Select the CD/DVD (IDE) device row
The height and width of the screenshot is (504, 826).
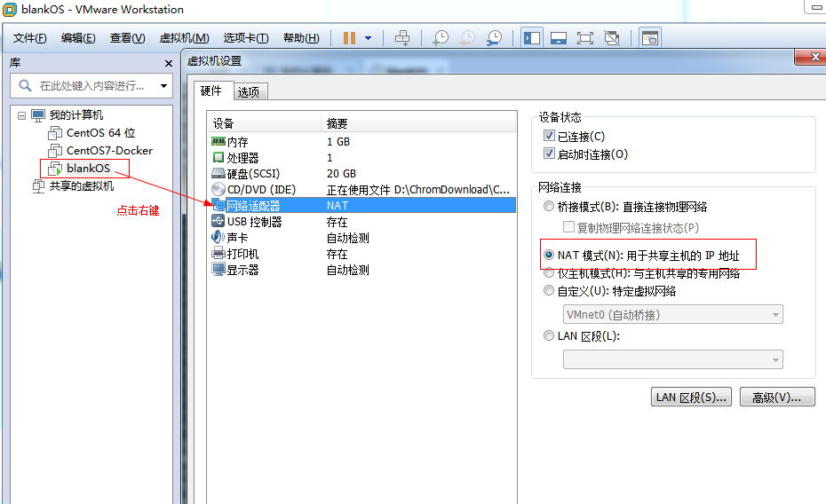click(361, 189)
